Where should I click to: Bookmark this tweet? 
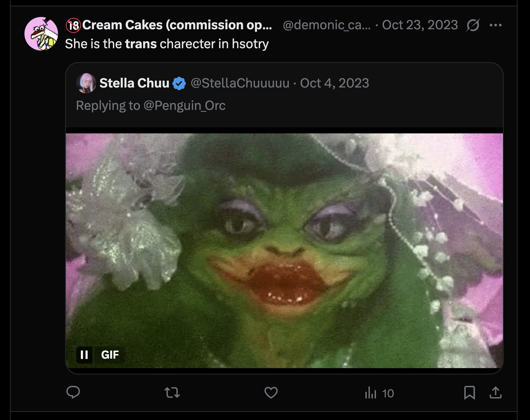click(x=469, y=392)
